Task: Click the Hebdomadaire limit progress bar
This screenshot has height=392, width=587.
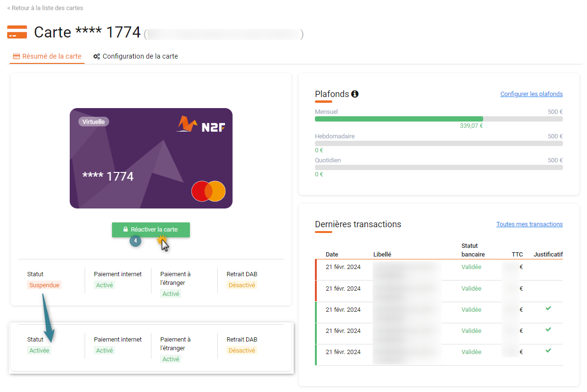Action: pyautogui.click(x=439, y=143)
